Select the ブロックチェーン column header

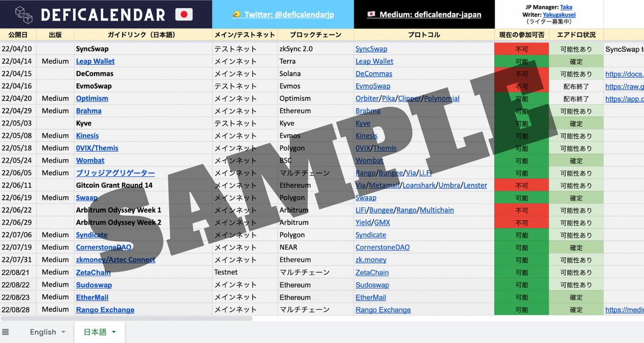(316, 35)
